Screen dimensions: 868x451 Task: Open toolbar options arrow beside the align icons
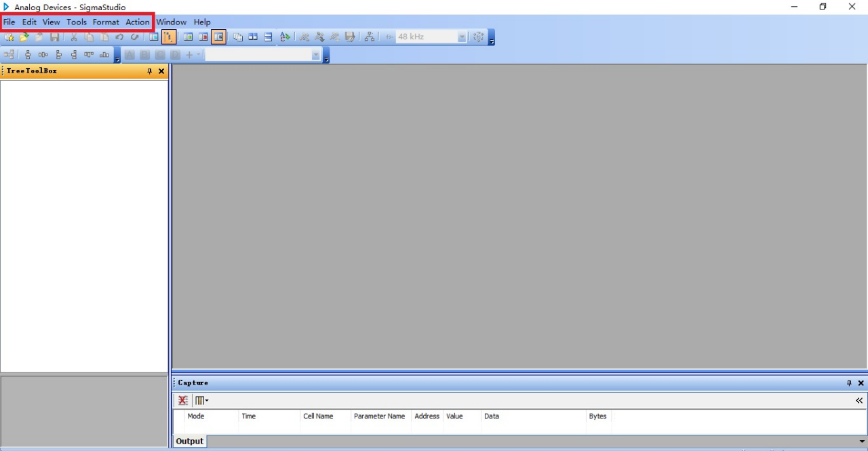tap(117, 55)
